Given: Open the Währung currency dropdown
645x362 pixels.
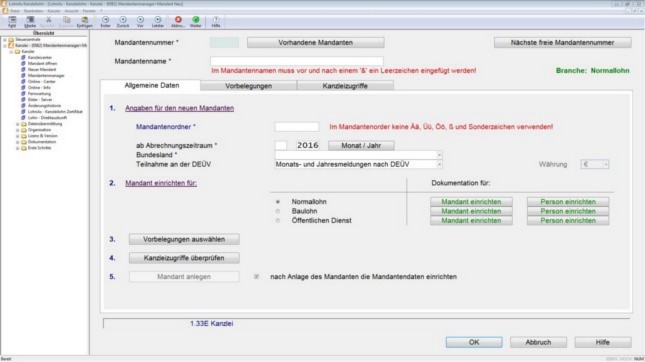Looking at the screenshot, I should (x=606, y=165).
